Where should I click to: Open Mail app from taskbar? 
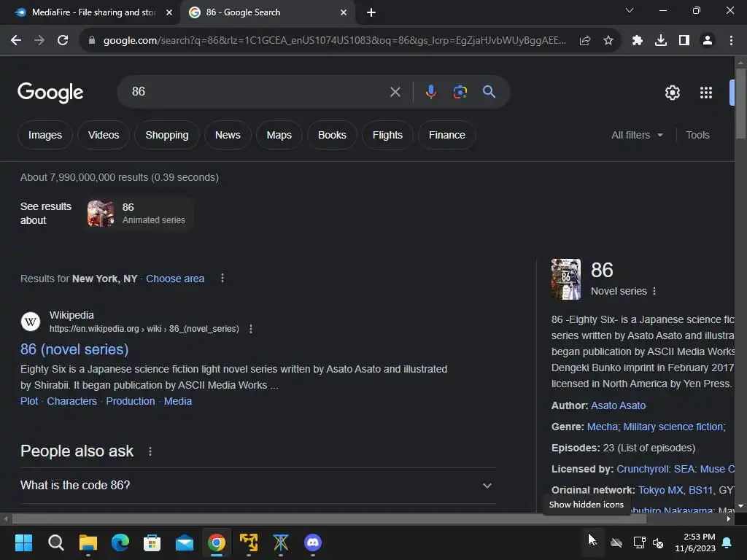point(185,542)
